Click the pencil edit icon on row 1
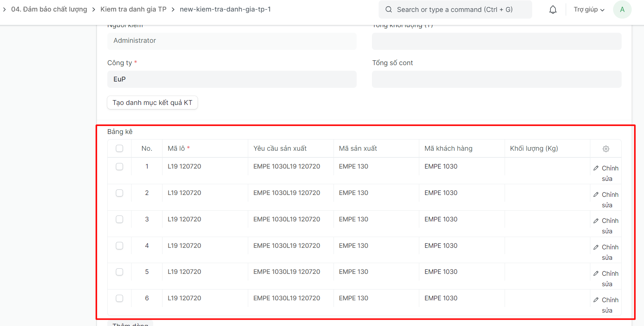This screenshot has height=326, width=644. click(x=596, y=168)
